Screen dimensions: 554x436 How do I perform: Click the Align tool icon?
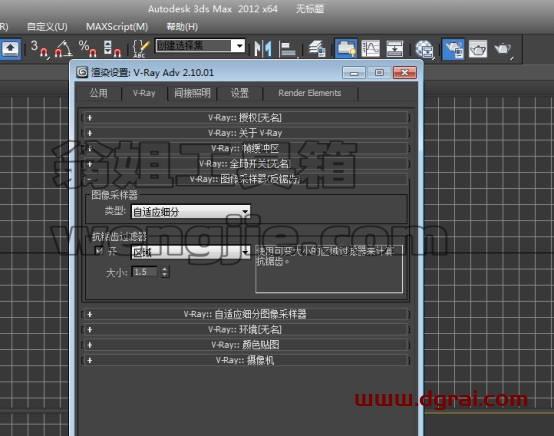coord(288,48)
